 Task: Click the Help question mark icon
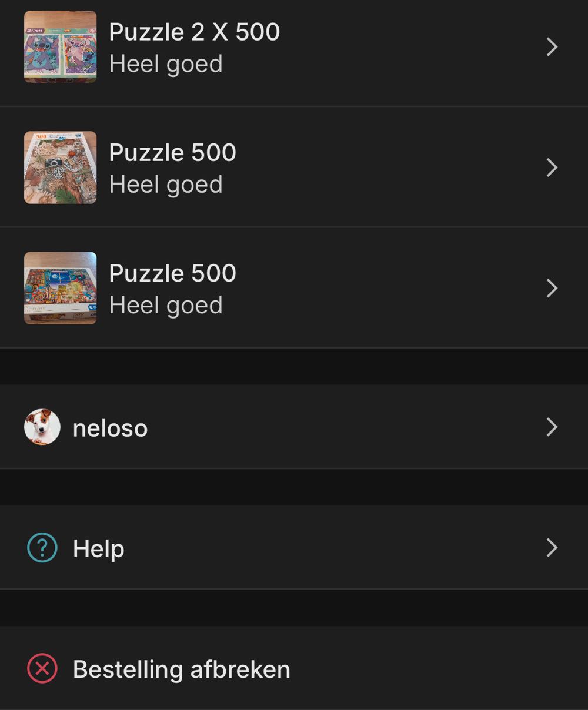42,548
